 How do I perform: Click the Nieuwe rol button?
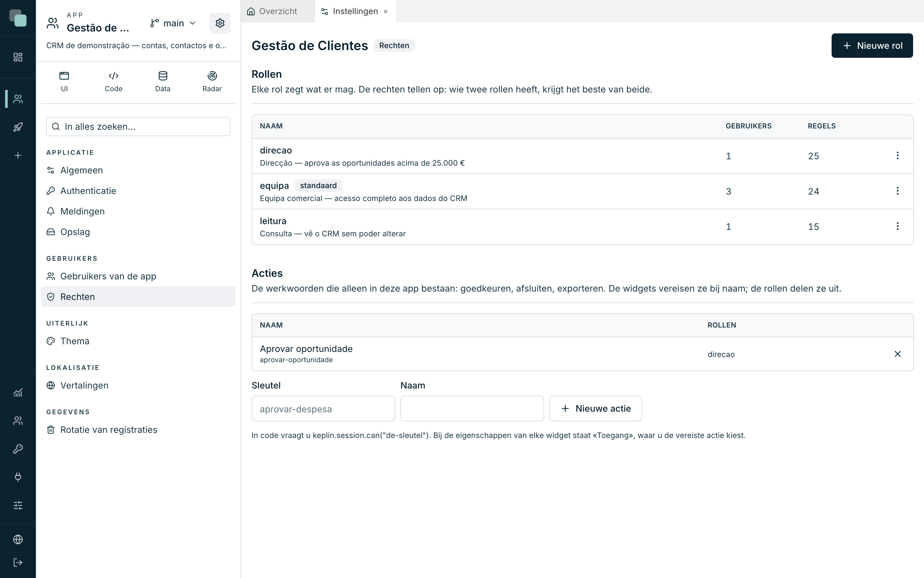coord(872,46)
